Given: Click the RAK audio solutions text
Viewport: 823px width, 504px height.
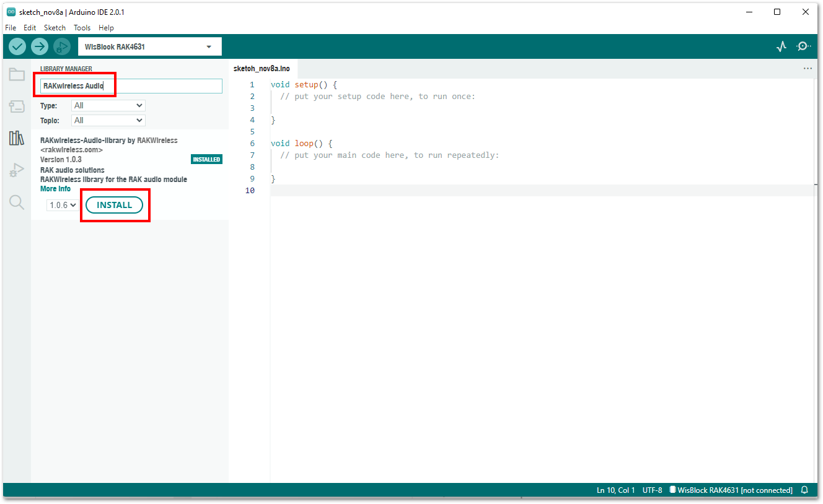Looking at the screenshot, I should pos(72,170).
